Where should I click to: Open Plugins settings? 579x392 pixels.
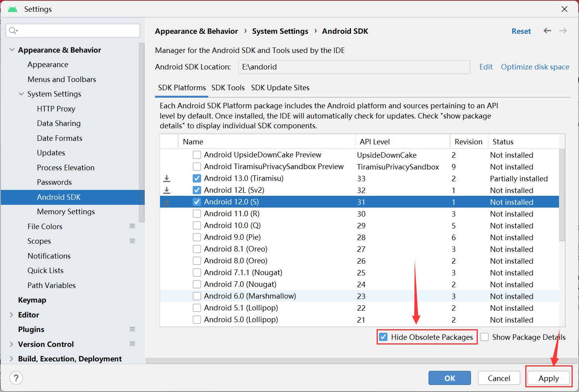pyautogui.click(x=31, y=329)
